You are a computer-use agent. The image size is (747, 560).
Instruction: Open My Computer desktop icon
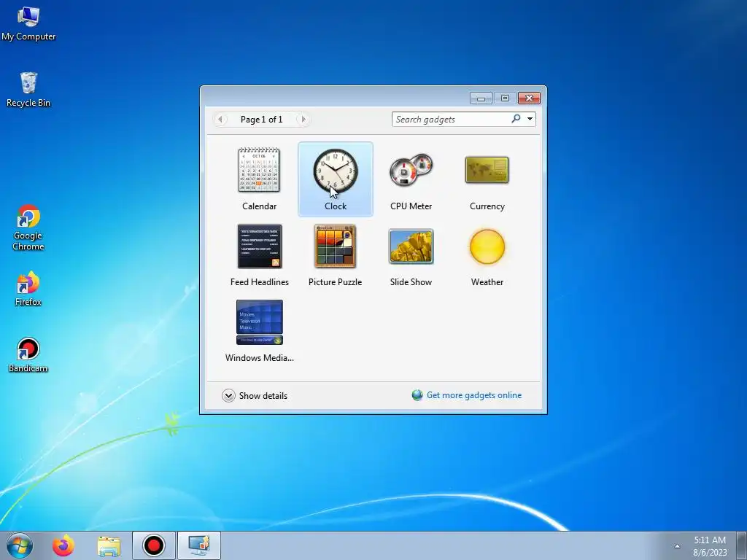pyautogui.click(x=28, y=24)
